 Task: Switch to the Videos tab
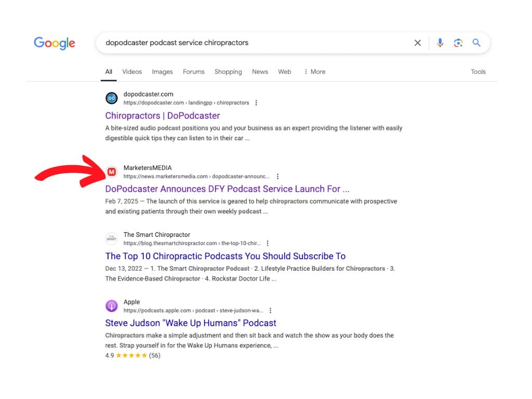click(x=132, y=72)
